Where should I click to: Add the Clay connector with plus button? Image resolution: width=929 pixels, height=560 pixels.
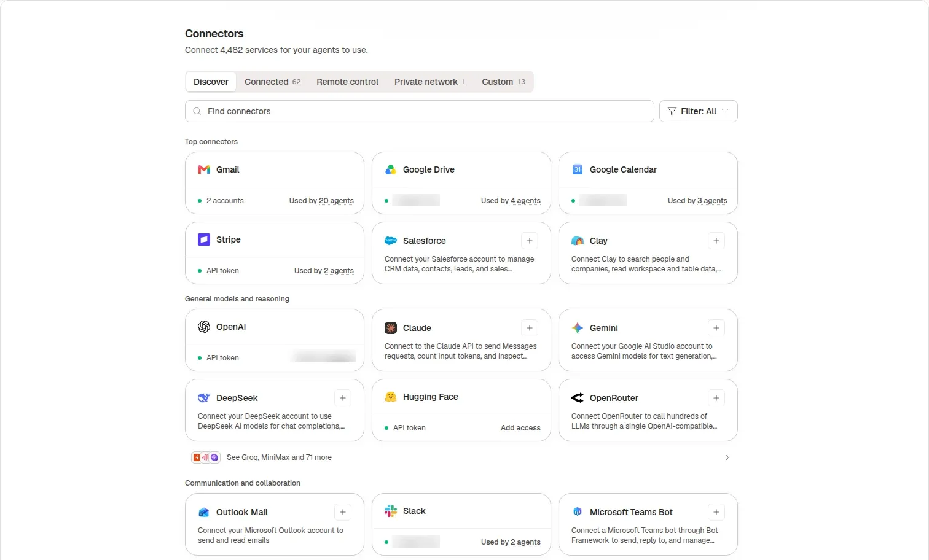(716, 241)
